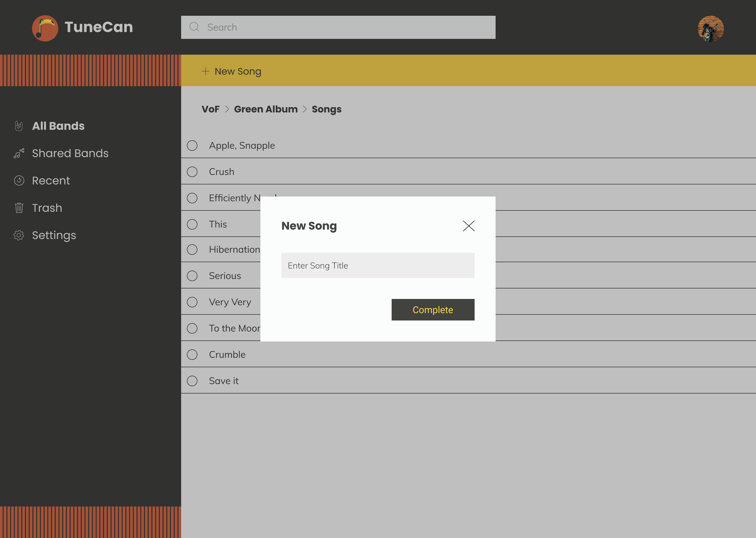Select the Very Very radio button
This screenshot has height=538, width=756.
(192, 302)
